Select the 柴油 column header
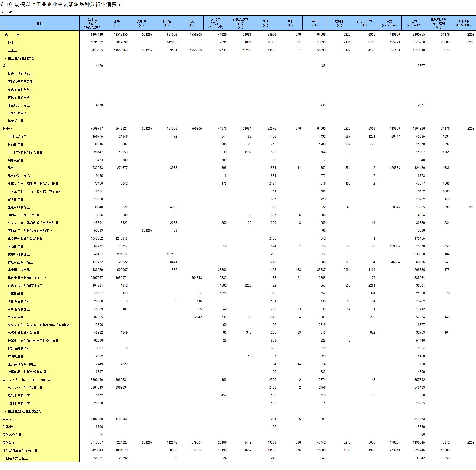This screenshot has height=470, width=476. click(x=315, y=23)
